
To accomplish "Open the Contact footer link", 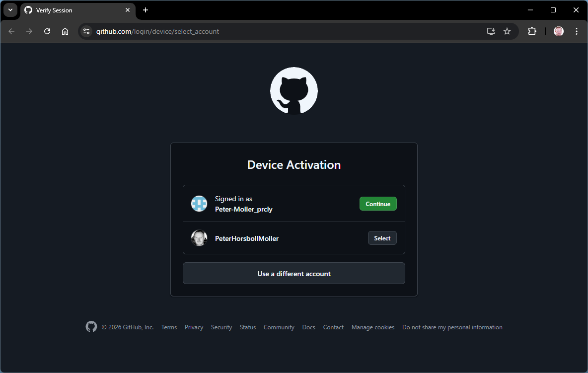I will [x=333, y=327].
